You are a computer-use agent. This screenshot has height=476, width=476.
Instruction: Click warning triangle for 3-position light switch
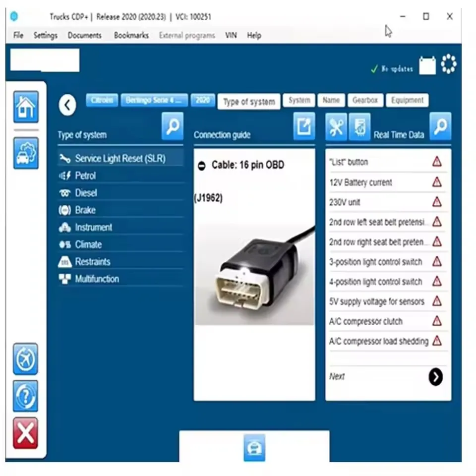pyautogui.click(x=437, y=261)
